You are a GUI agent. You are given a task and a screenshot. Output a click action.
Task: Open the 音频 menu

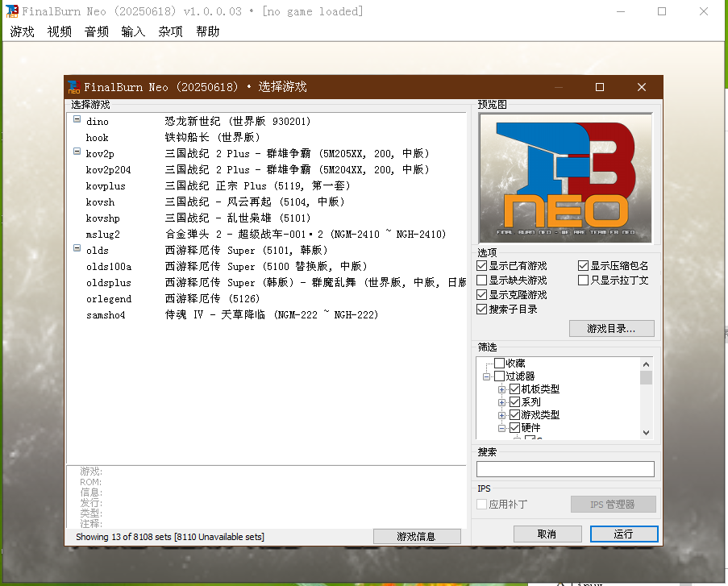coord(97,31)
